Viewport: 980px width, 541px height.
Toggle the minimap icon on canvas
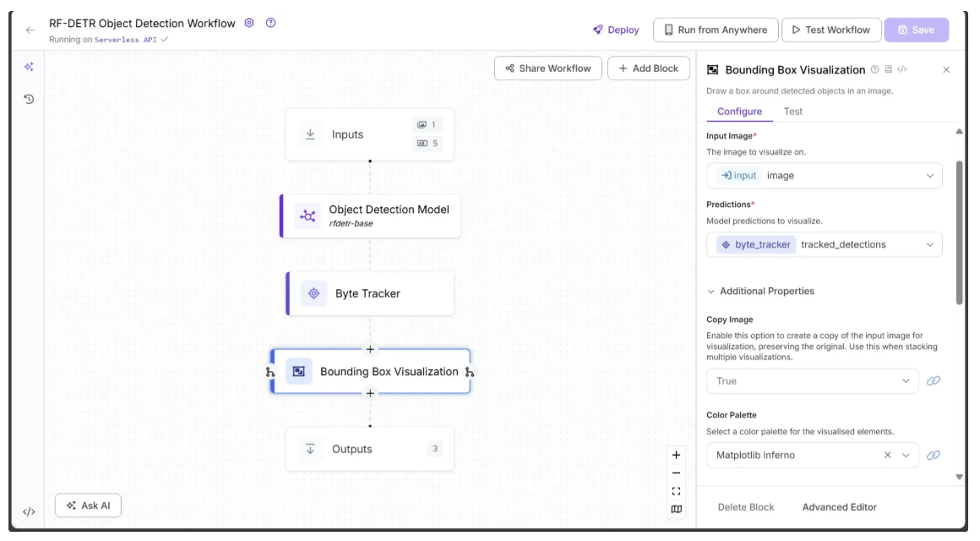click(676, 509)
